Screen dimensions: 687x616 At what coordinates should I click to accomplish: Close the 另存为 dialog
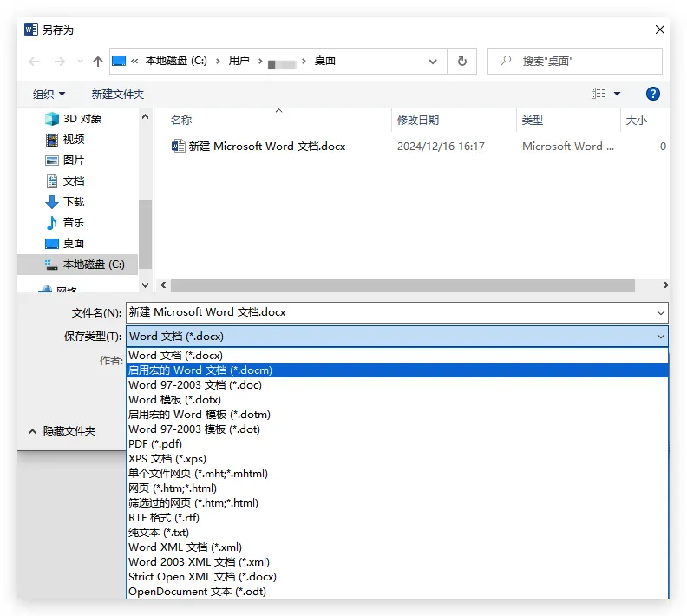tap(659, 29)
